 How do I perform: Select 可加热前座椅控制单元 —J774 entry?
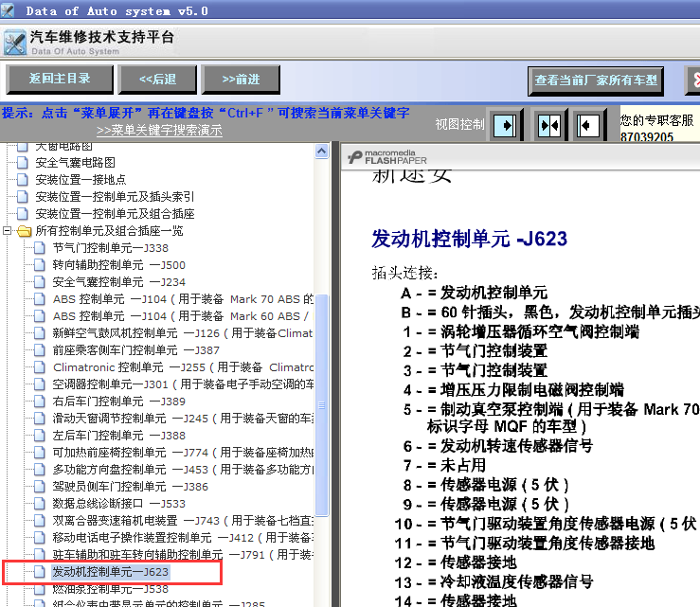[183, 452]
